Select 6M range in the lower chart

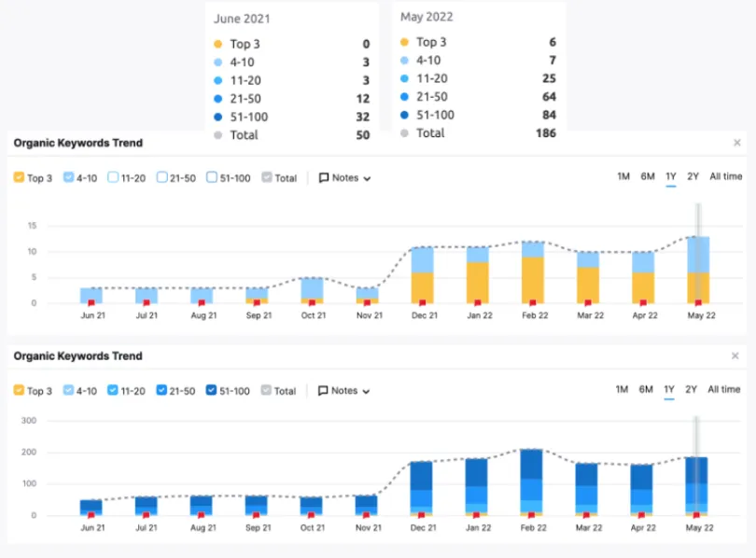click(646, 389)
